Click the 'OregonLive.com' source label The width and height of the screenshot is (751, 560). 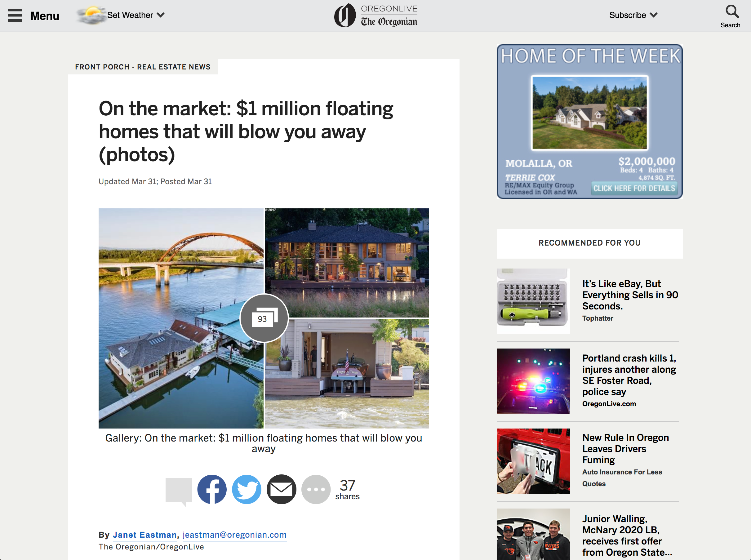609,404
